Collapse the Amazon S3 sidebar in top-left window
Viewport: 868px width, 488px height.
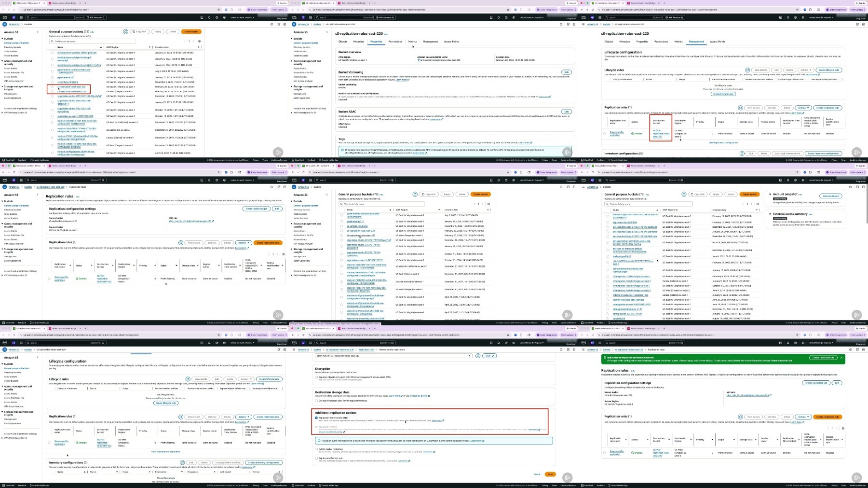[38, 32]
